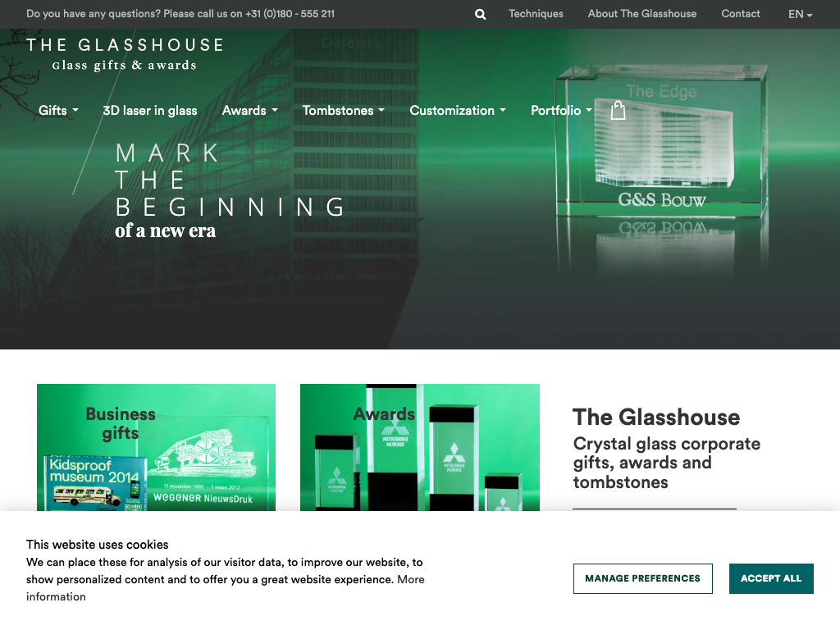Screen dimensions: 840x630
Task: Open the Business gifts tile
Action: click(156, 447)
